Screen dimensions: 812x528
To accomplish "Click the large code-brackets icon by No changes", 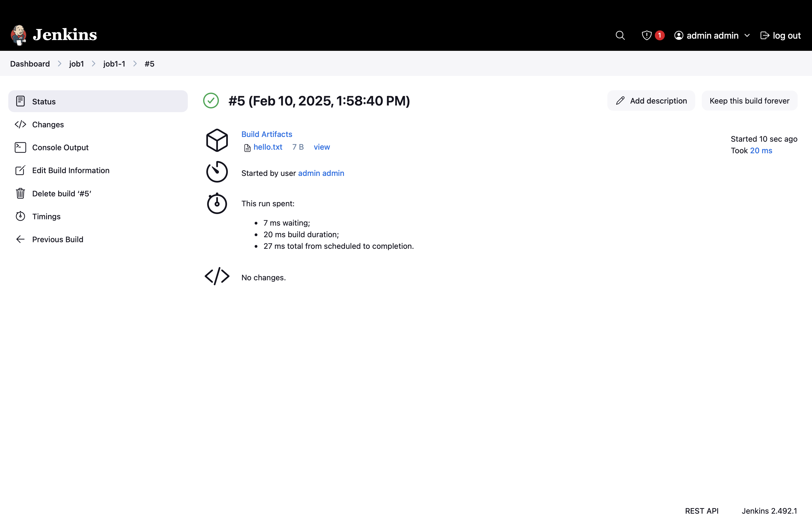I will tap(217, 276).
